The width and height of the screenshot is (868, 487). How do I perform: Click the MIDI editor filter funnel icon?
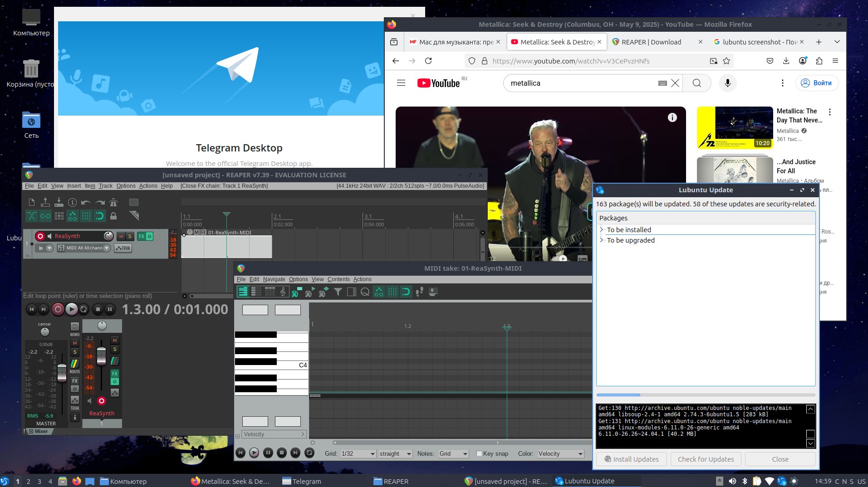click(x=338, y=292)
